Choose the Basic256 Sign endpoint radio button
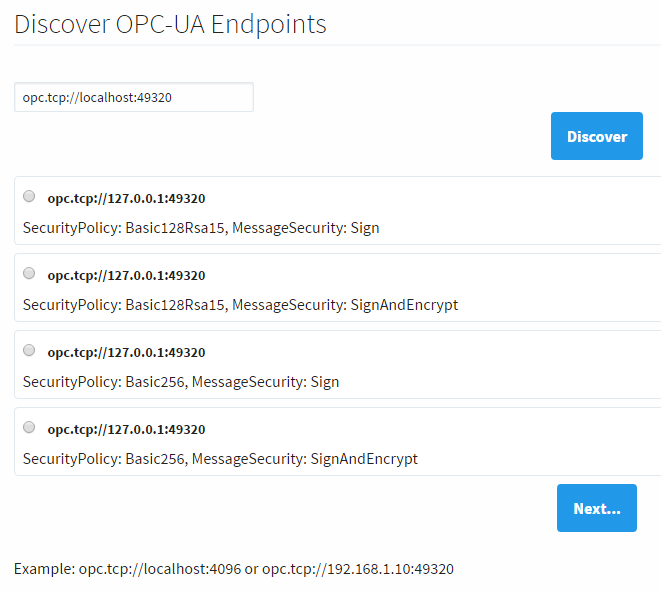The height and width of the screenshot is (592, 661). tap(29, 350)
